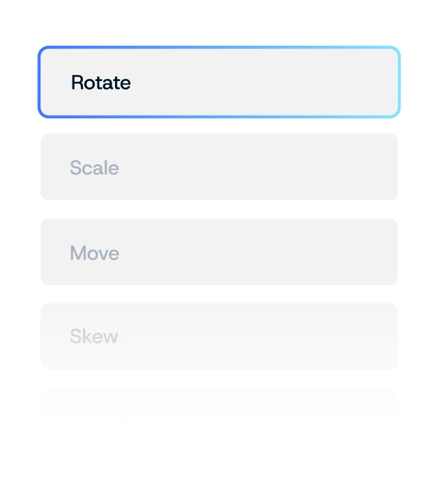
Task: Switch the transform mode to Move
Action: [219, 252]
